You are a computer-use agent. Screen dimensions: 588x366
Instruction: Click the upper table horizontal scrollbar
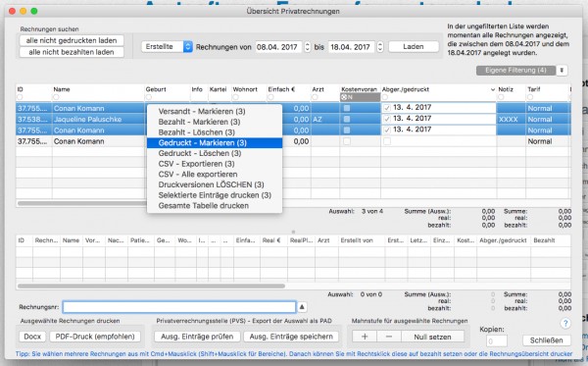point(81,203)
